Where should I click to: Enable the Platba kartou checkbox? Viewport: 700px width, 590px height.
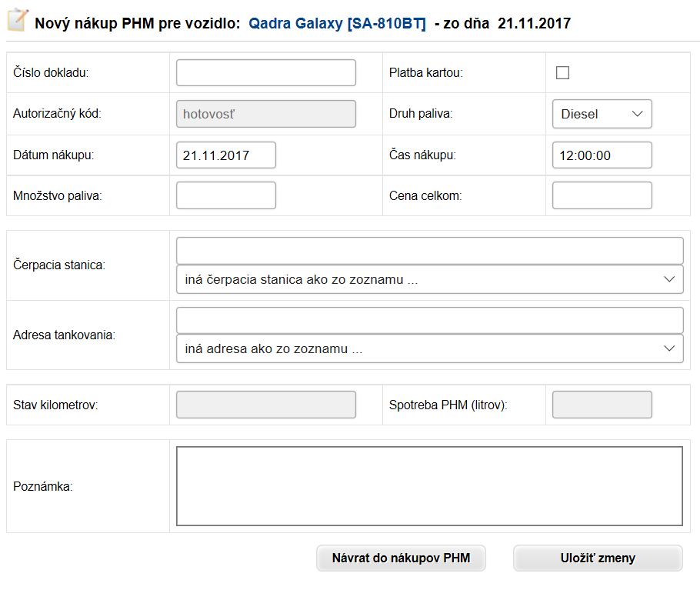[562, 73]
